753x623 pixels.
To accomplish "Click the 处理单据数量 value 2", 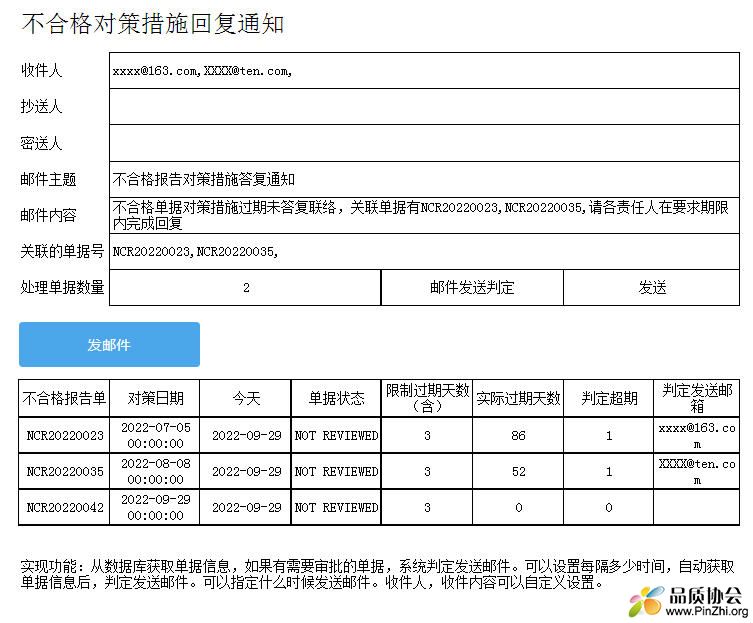I will coord(245,287).
